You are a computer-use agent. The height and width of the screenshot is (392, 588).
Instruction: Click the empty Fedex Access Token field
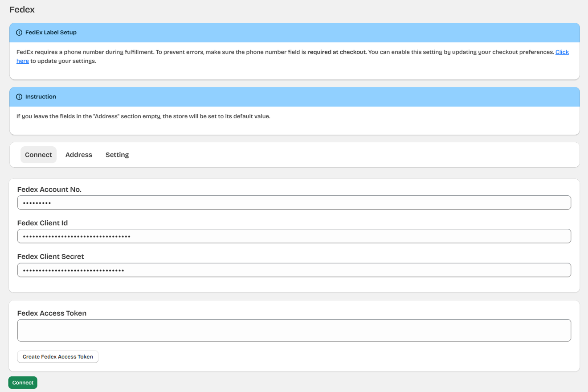coord(294,330)
